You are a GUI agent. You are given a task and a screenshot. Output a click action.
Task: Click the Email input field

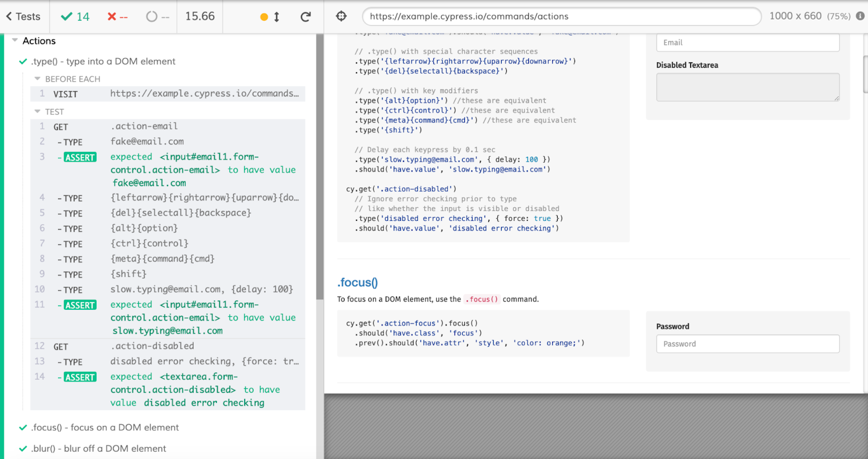click(x=747, y=43)
